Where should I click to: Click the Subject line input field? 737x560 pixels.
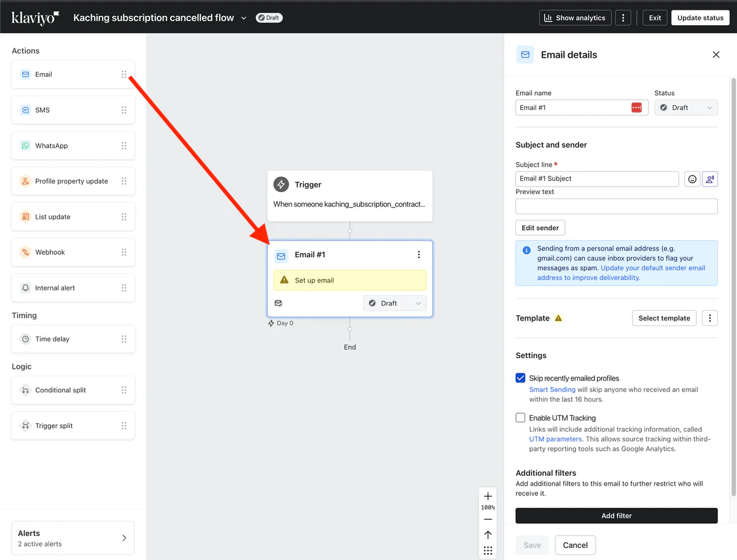[x=597, y=179]
